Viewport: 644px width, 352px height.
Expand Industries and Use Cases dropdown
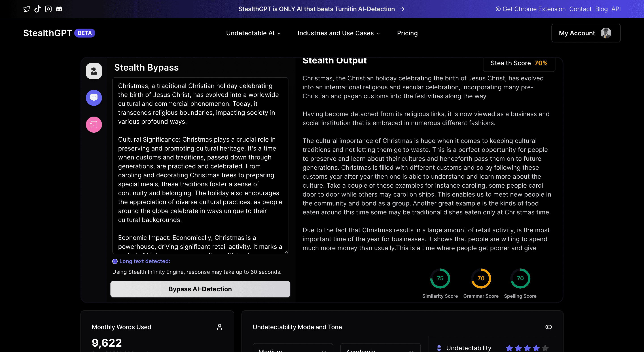click(x=339, y=33)
